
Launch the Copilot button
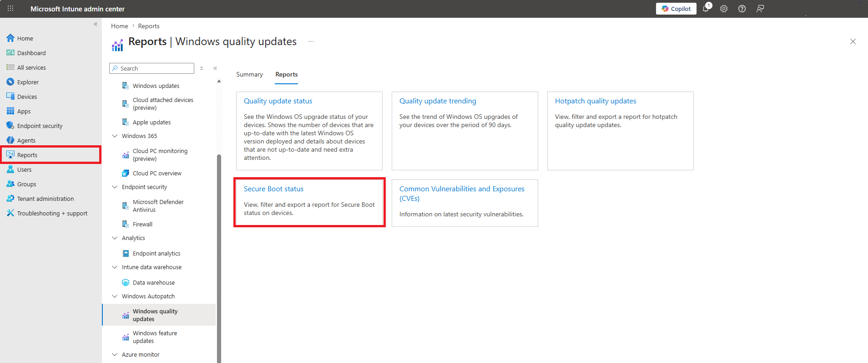pyautogui.click(x=676, y=9)
